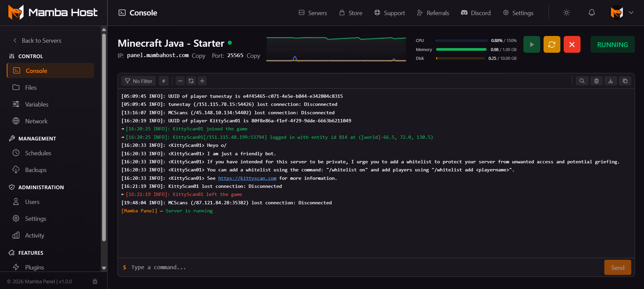Increase console font size with plus button
Screen dimensions: 644x289
(202, 81)
